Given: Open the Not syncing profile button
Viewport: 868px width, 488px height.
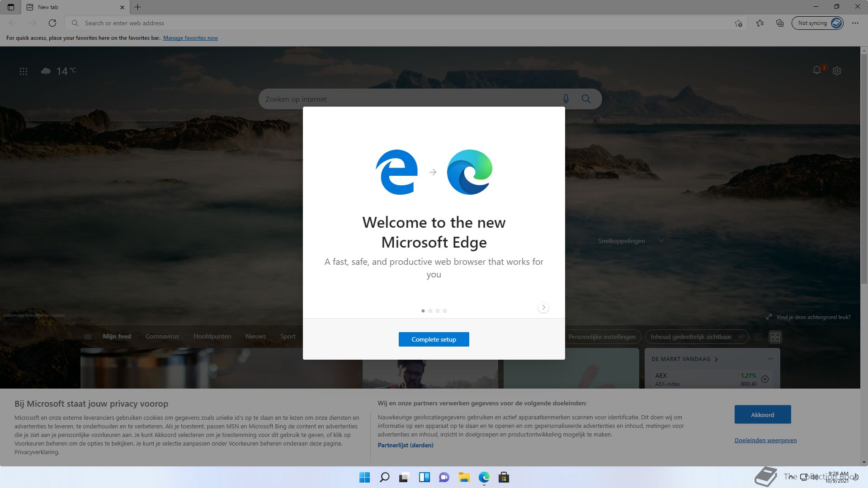Looking at the screenshot, I should [817, 23].
